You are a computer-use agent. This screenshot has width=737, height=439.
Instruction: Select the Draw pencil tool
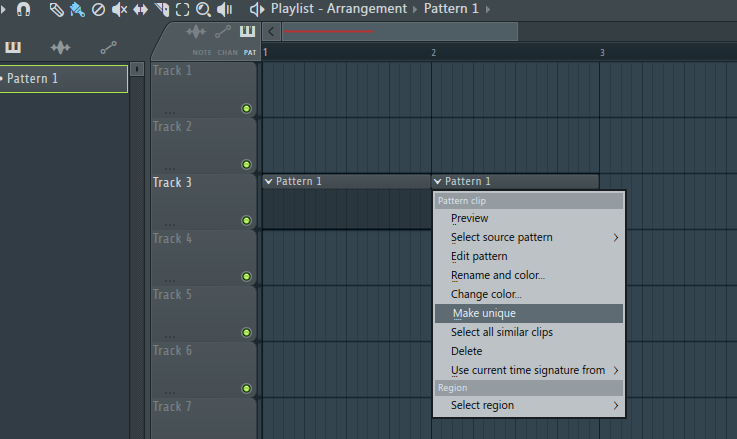point(56,9)
